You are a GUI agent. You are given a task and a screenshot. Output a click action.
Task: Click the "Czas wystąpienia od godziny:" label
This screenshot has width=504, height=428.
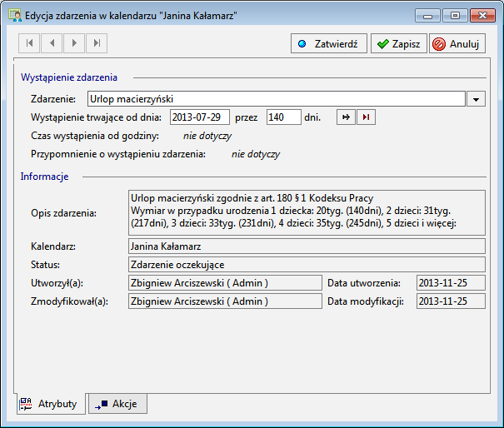95,136
